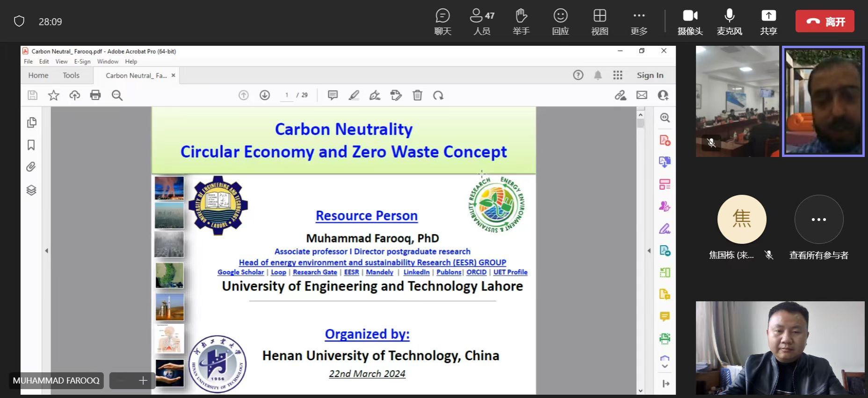Click the Google Scholar link on slide

(240, 272)
